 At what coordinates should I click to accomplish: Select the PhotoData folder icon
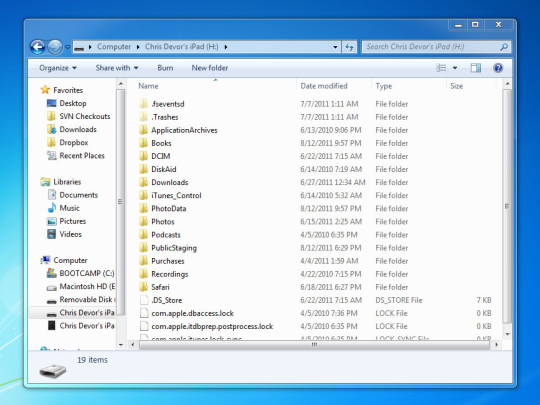144,208
